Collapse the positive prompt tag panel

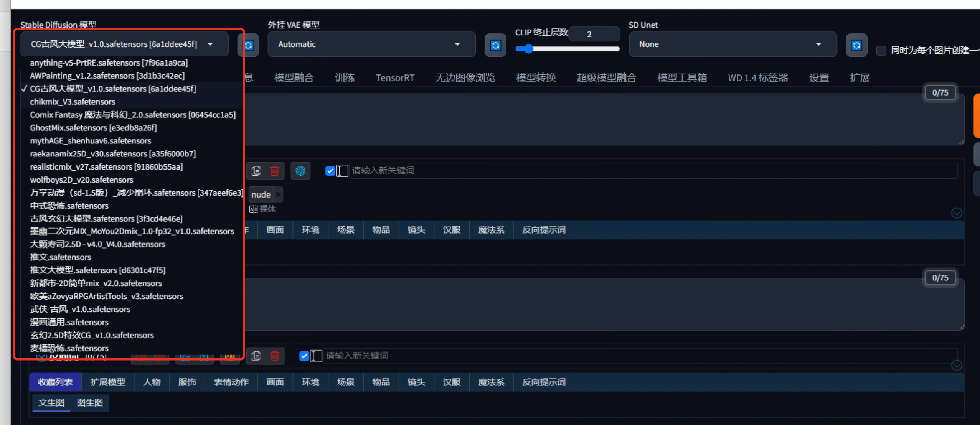click(x=956, y=212)
